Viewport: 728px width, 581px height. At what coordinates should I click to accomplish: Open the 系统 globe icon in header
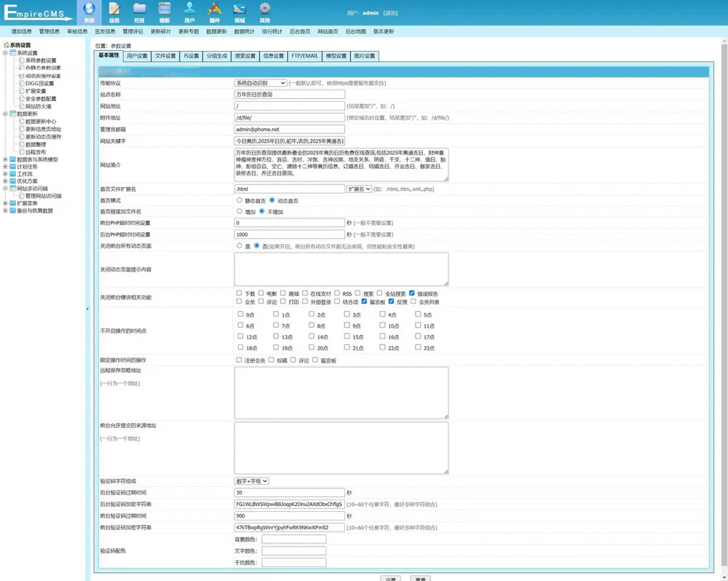point(89,10)
